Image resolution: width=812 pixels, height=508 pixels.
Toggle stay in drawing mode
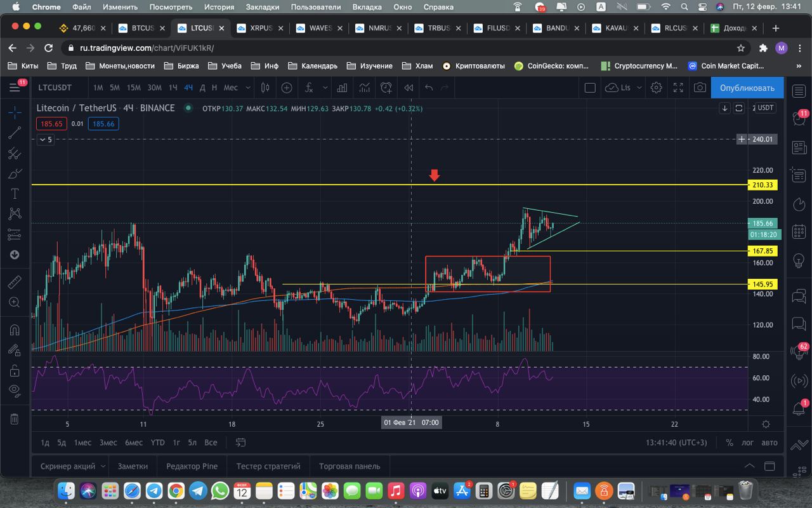tap(15, 350)
